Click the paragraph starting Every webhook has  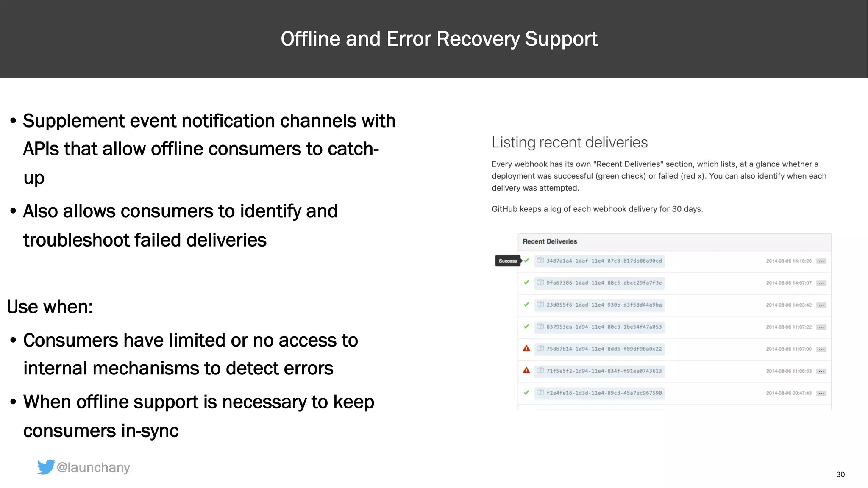[659, 176]
